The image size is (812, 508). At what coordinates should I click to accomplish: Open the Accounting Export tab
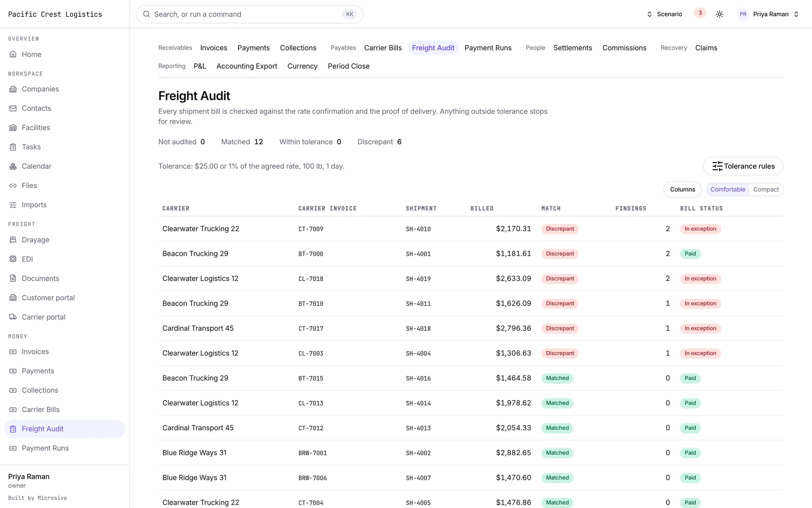(247, 66)
